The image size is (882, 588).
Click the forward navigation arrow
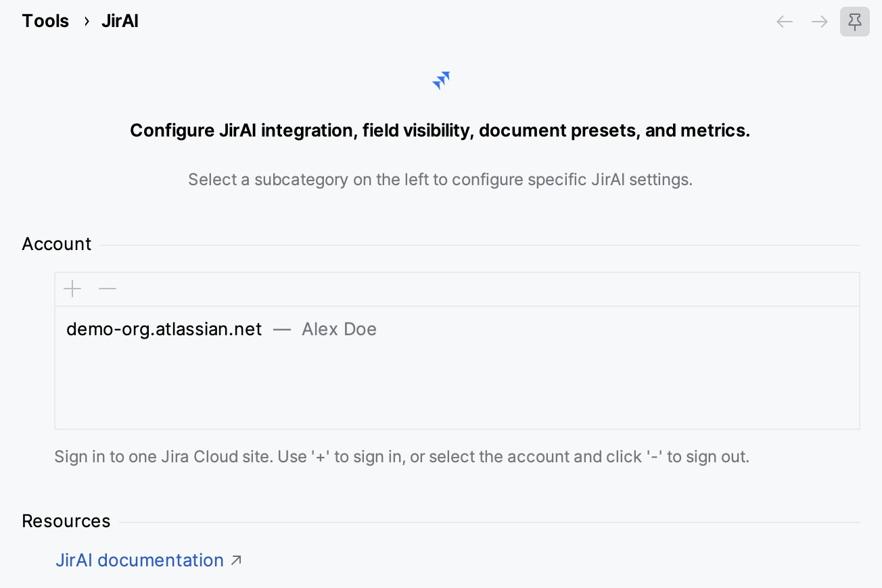click(820, 22)
